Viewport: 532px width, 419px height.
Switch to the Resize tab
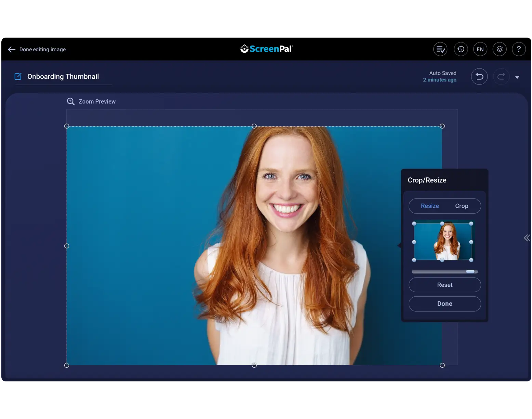tap(430, 206)
